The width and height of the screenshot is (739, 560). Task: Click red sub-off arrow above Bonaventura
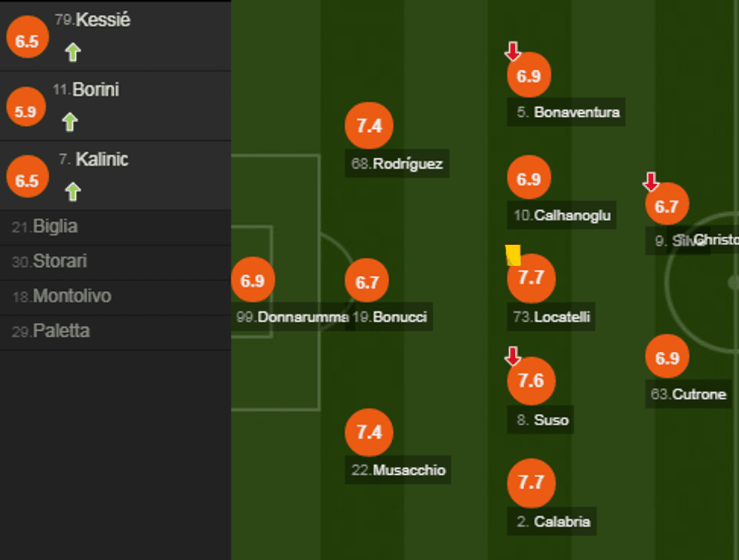coord(513,51)
